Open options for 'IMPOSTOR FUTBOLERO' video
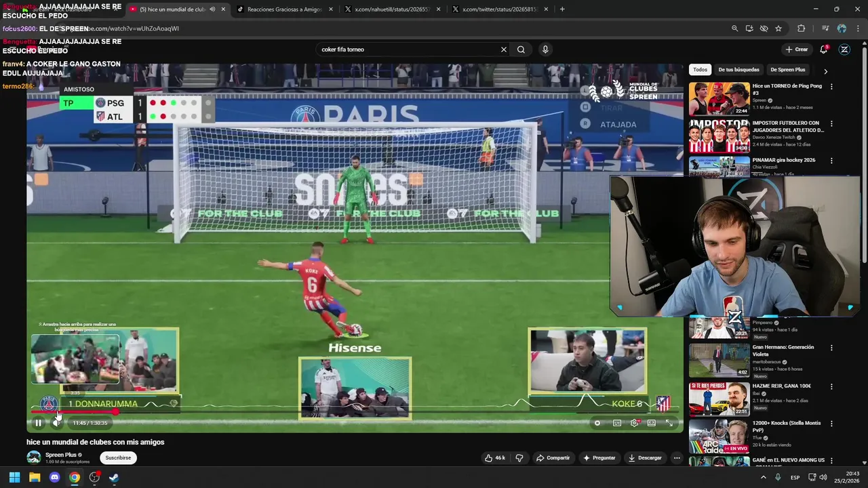 pos(831,124)
